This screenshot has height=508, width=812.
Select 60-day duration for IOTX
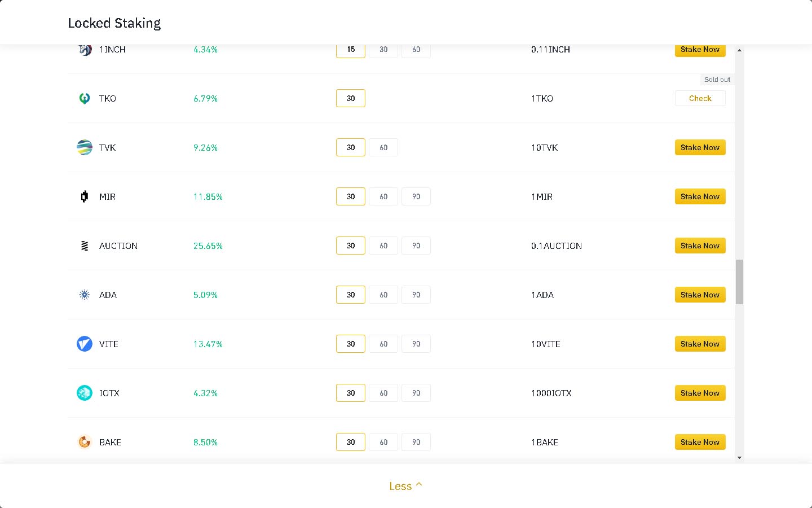(383, 393)
